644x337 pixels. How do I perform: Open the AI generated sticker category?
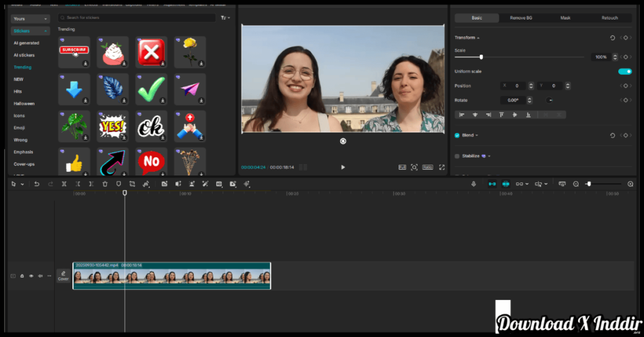(26, 43)
